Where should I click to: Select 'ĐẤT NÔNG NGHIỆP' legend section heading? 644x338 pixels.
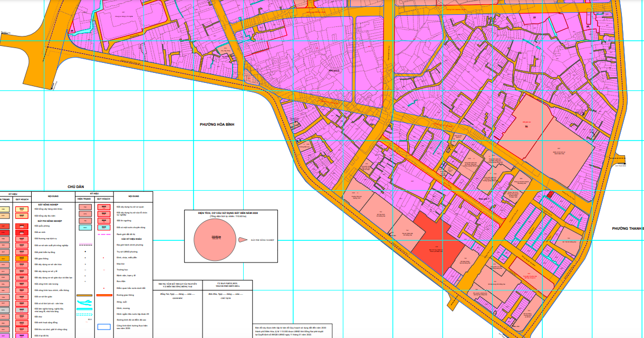(48, 204)
